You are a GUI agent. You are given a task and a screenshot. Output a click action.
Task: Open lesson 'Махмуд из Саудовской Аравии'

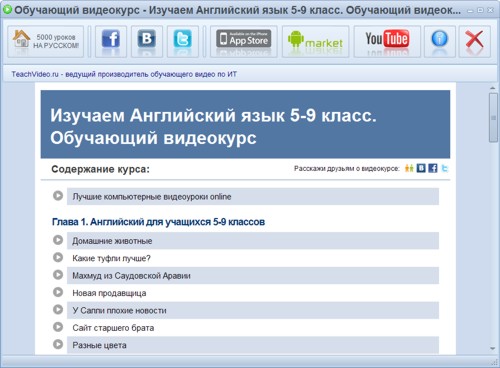pyautogui.click(x=253, y=276)
